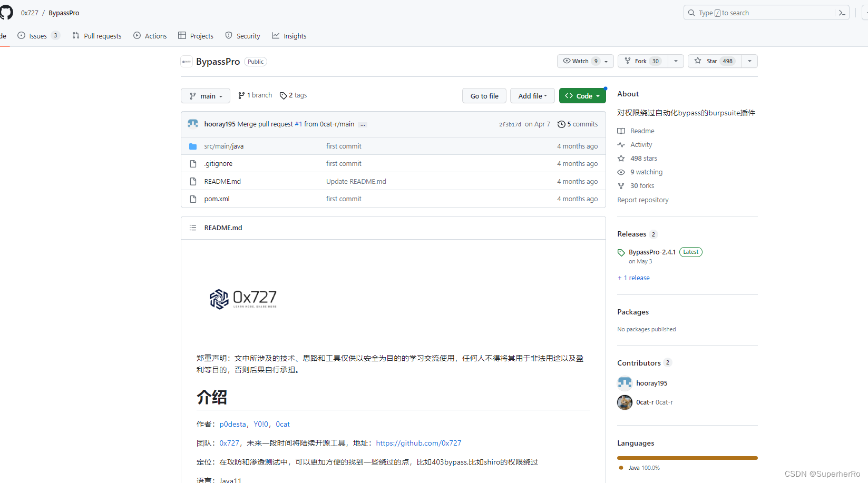This screenshot has width=868, height=483.
Task: Click the eye icon beside 9 watching
Action: pos(621,172)
